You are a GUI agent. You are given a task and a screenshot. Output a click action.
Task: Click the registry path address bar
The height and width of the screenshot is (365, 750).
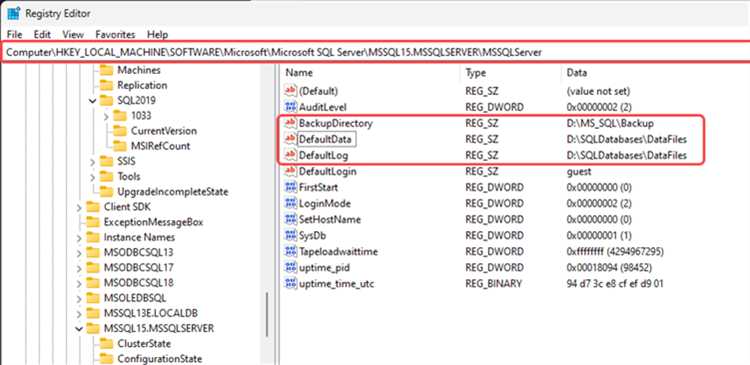[x=375, y=52]
